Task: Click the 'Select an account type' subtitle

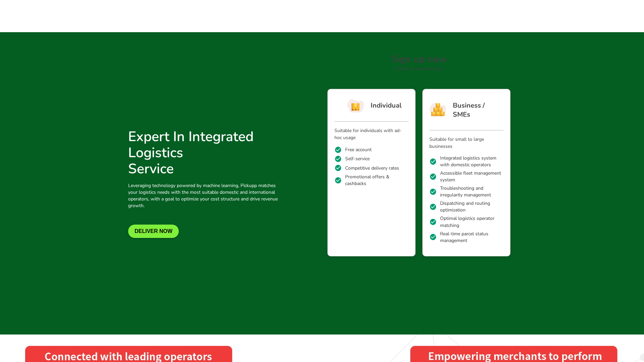Action: pos(419,69)
